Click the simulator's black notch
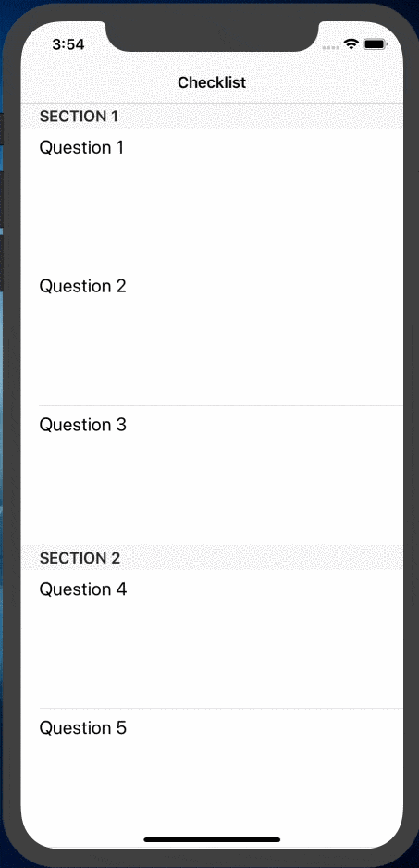The height and width of the screenshot is (868, 419). point(212,36)
